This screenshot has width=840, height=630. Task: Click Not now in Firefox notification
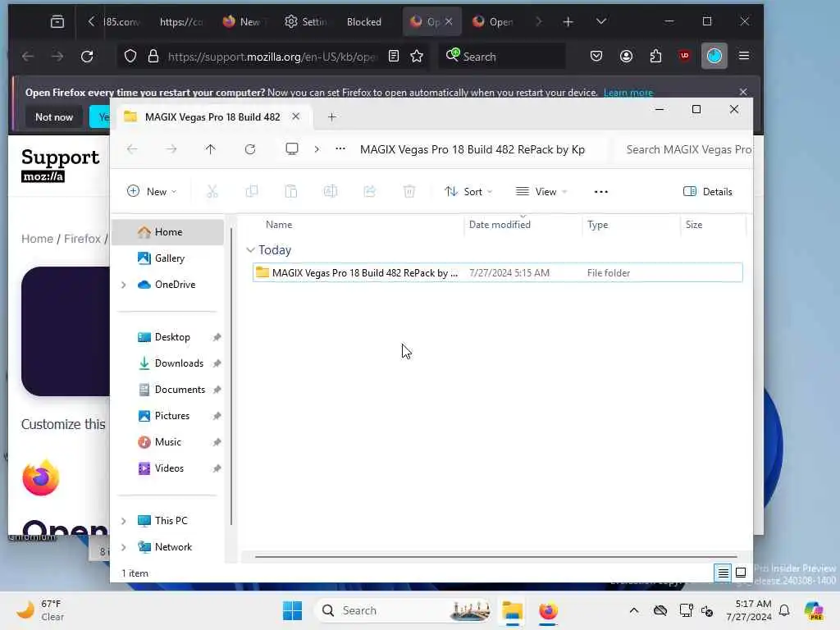54,116
